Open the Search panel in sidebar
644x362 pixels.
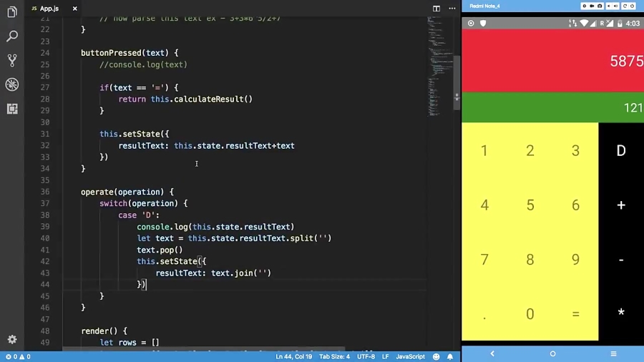pos(12,36)
